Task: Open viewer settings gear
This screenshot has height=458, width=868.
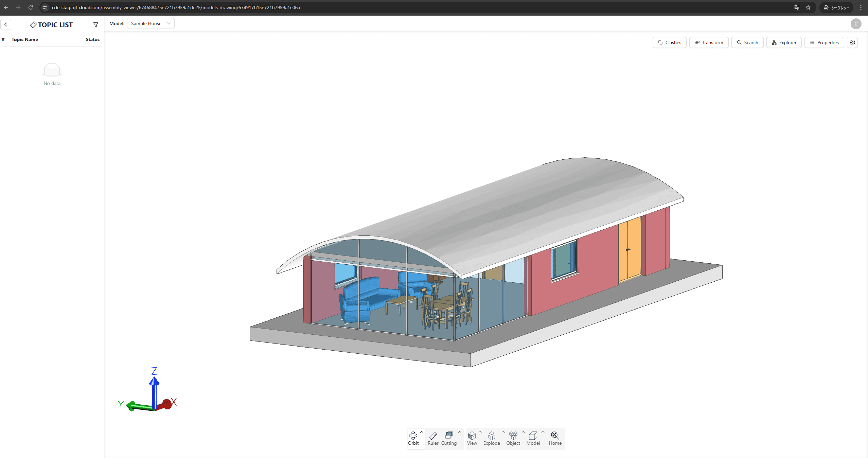Action: click(852, 42)
